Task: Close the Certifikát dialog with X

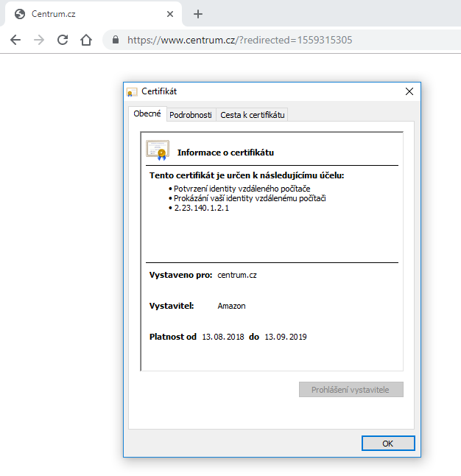Action: click(x=409, y=91)
